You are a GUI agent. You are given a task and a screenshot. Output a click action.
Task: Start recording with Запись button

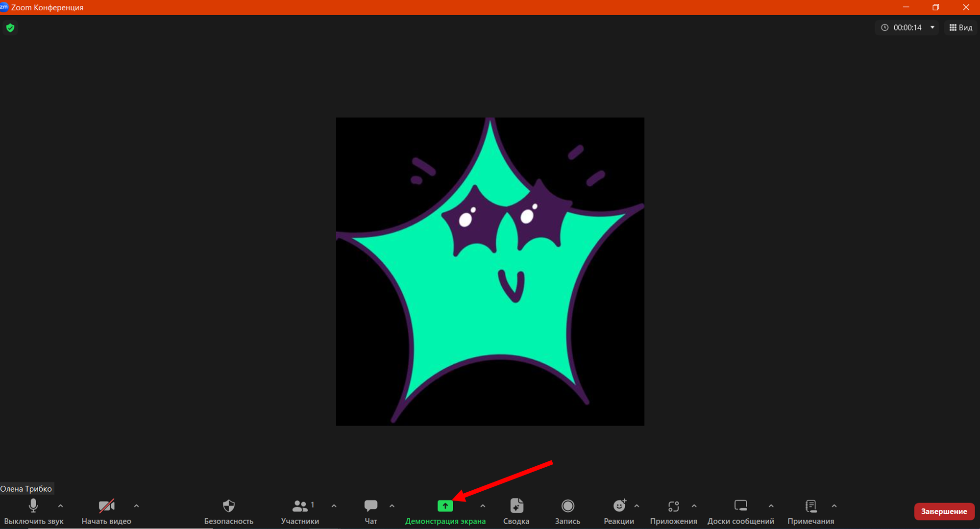[x=567, y=511]
